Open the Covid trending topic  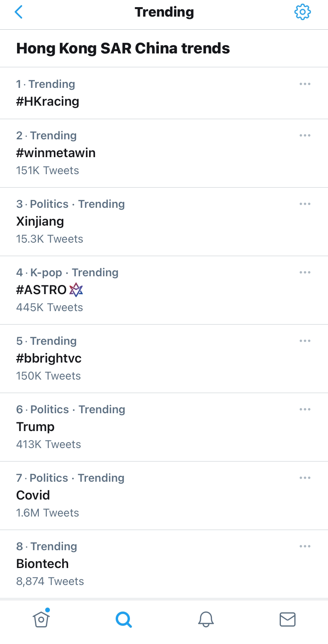(33, 495)
